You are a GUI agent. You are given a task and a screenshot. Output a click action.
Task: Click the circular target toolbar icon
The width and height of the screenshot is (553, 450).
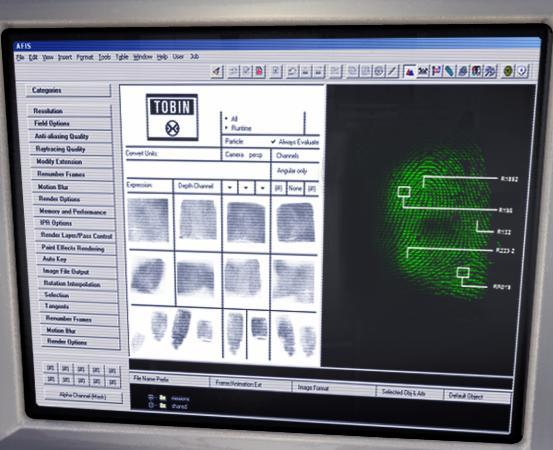pyautogui.click(x=379, y=71)
